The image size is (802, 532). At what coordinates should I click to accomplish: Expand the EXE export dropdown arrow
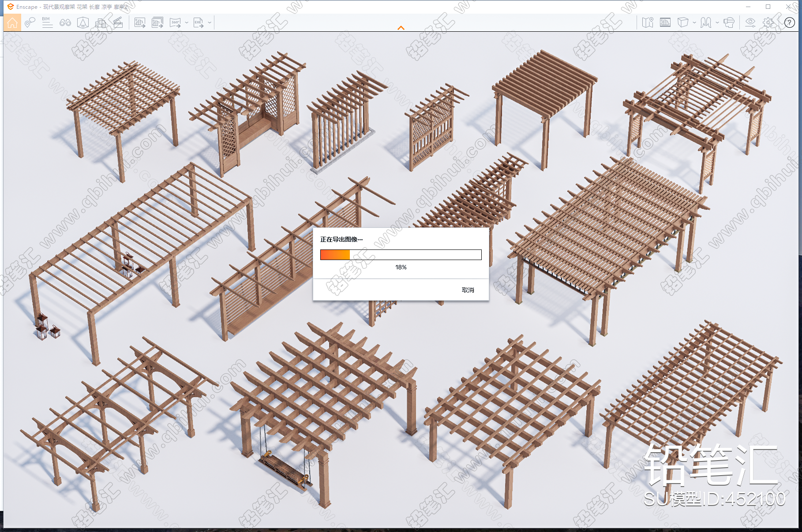tap(210, 22)
